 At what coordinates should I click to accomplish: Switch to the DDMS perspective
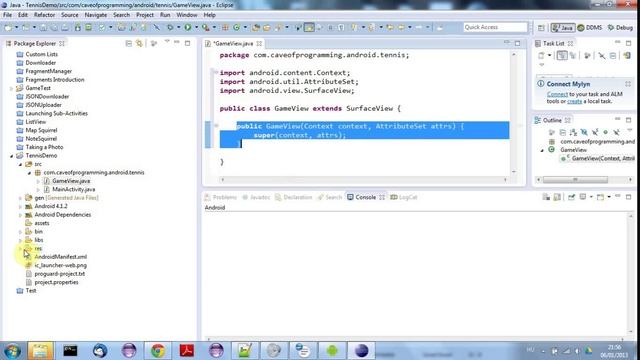point(590,28)
